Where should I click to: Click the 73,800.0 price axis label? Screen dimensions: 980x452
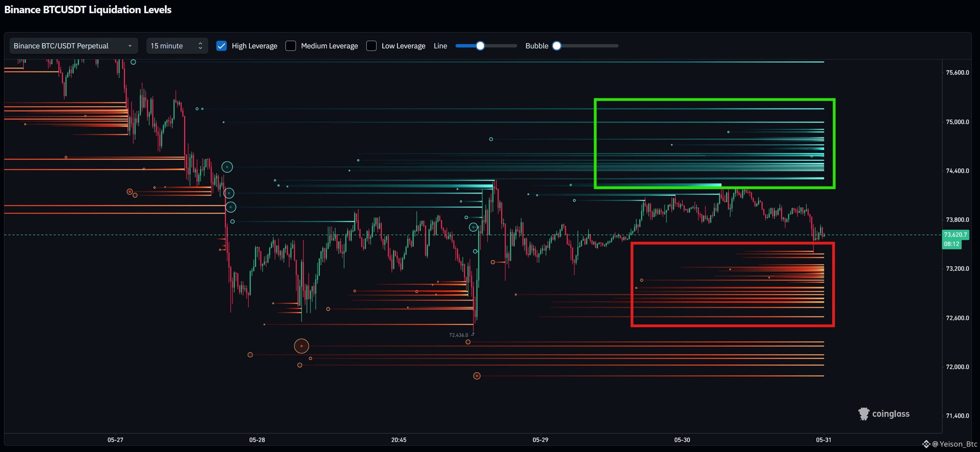pyautogui.click(x=958, y=220)
